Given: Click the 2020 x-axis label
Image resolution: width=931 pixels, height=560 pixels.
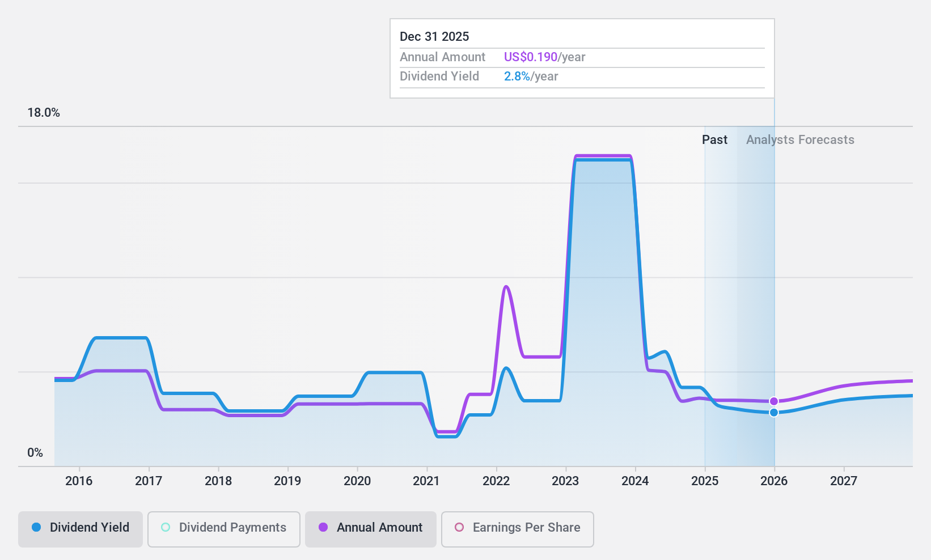Looking at the screenshot, I should 357,481.
